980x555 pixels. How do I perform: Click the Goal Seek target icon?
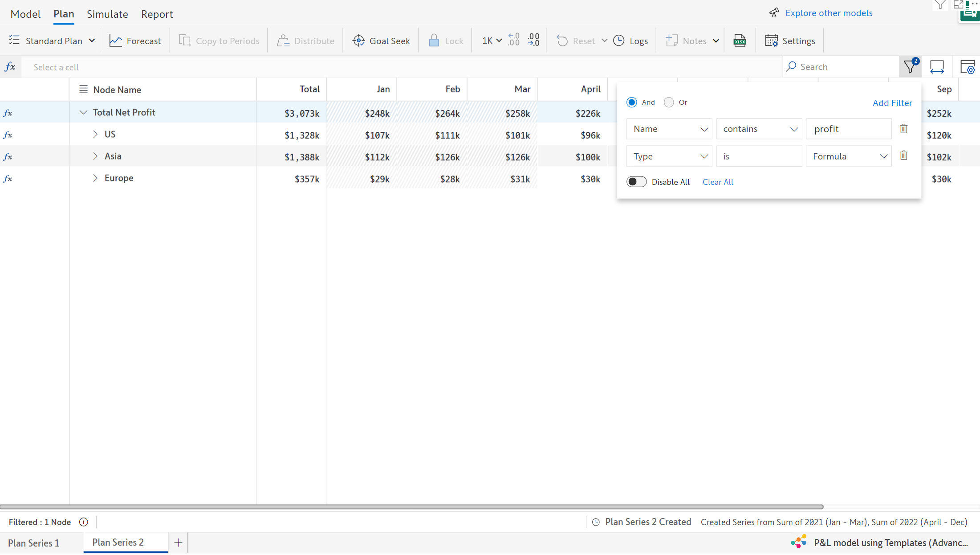click(358, 41)
